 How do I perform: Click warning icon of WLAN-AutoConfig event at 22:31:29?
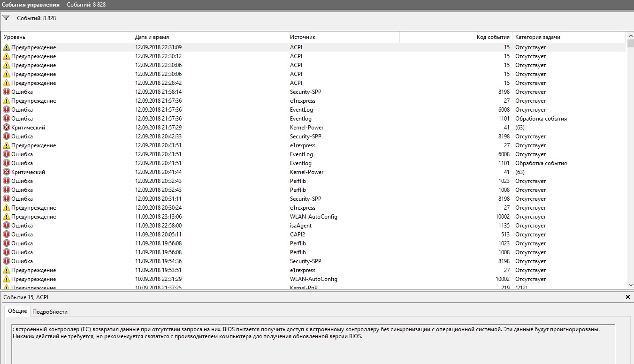point(7,279)
